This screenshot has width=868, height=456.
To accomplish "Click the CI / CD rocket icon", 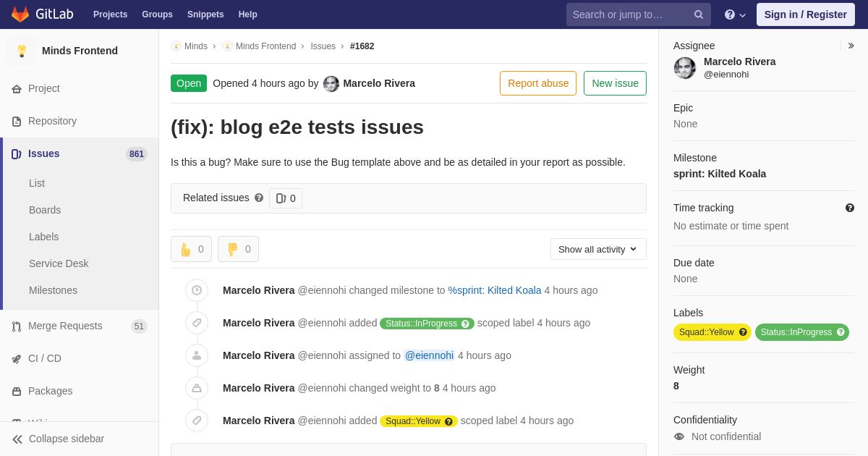I will 17,358.
